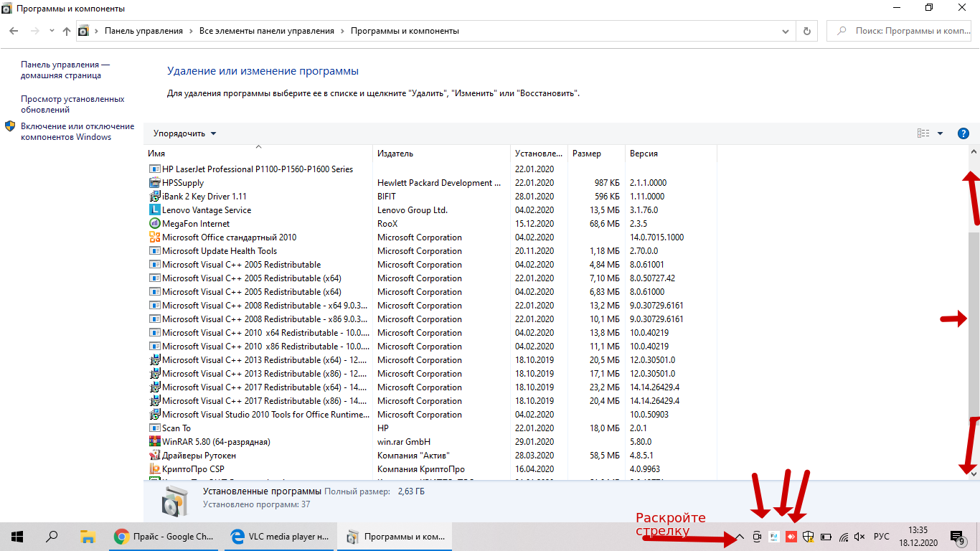Click version cell 4.0.9963
The width and height of the screenshot is (980, 551).
645,469
